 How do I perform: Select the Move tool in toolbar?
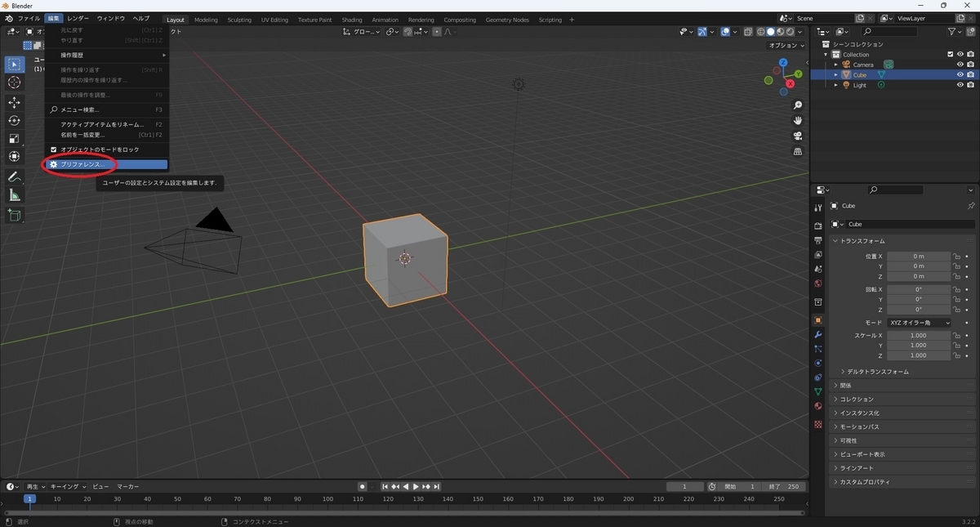point(15,102)
